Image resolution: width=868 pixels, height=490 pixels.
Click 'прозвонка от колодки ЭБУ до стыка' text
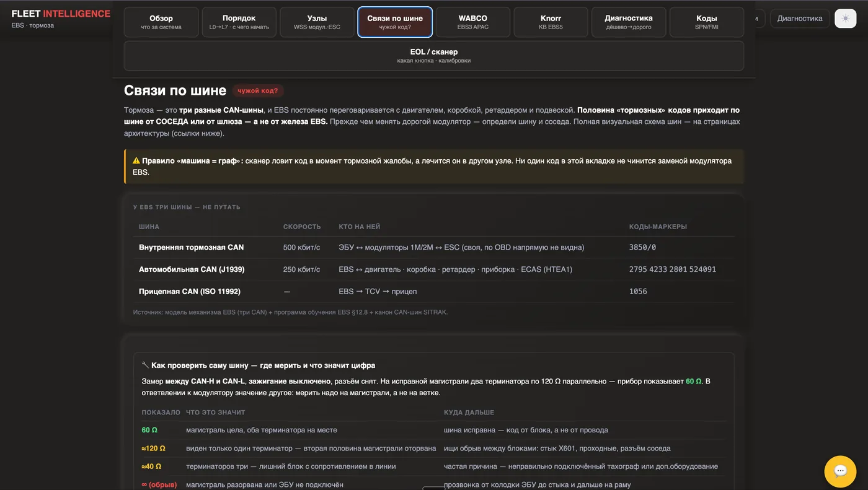537,484
